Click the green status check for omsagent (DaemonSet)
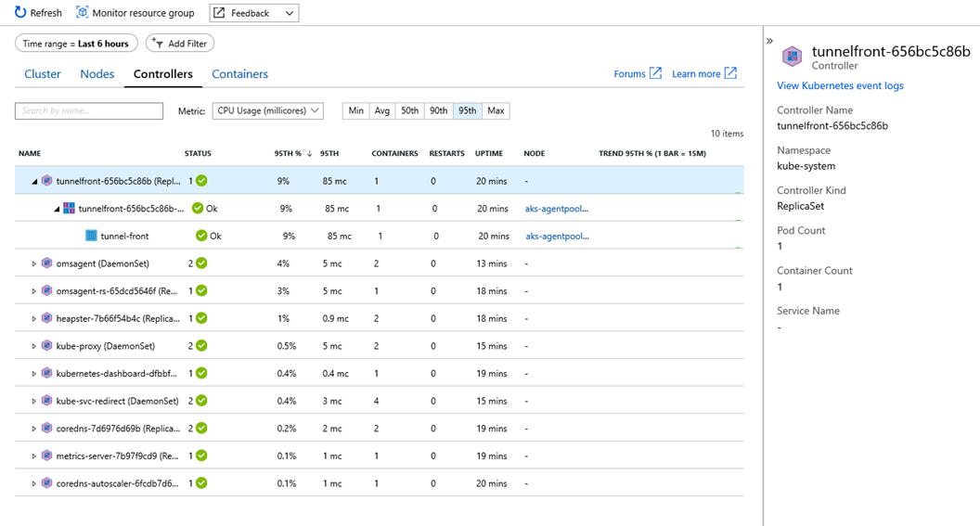The width and height of the screenshot is (980, 526). [x=201, y=263]
